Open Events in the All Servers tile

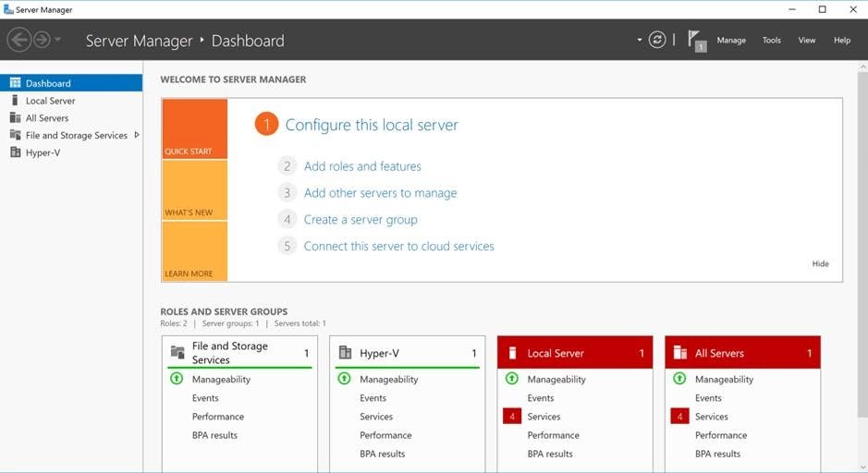point(709,398)
